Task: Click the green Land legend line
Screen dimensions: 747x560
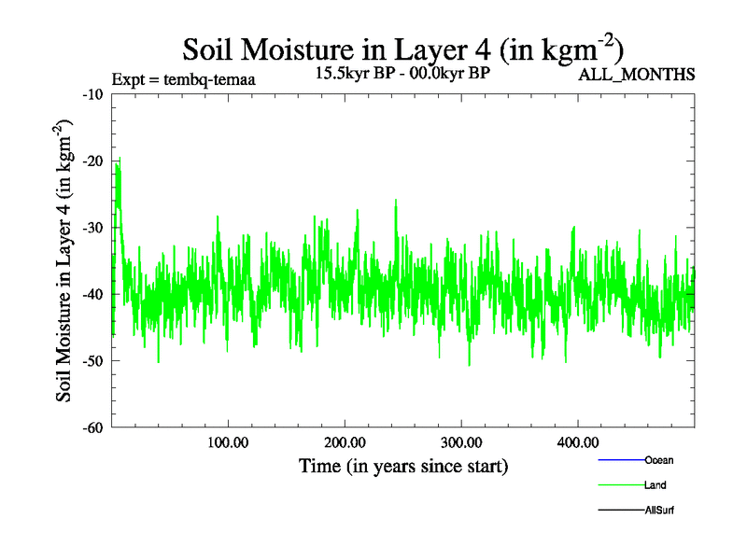Action: point(620,485)
